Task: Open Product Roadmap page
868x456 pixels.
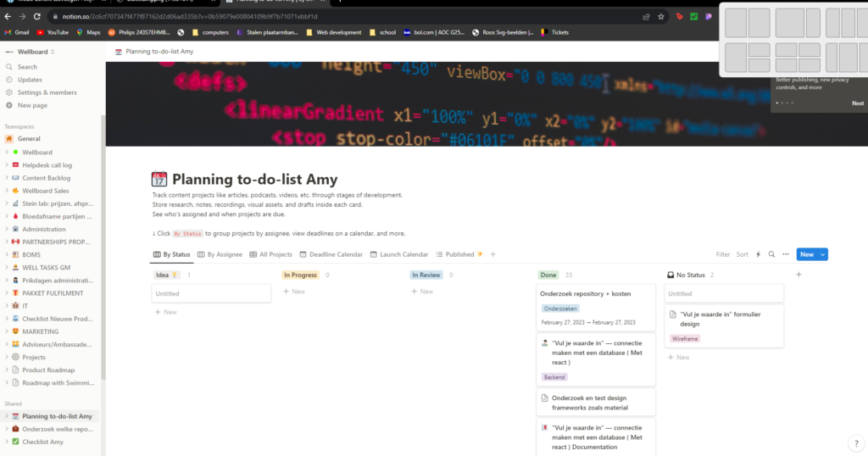Action: coord(48,370)
